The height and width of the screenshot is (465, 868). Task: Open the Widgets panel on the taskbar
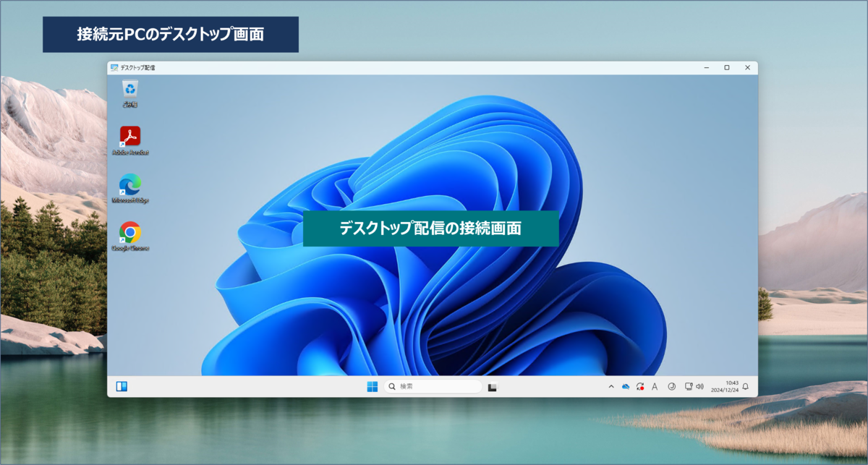tap(122, 387)
